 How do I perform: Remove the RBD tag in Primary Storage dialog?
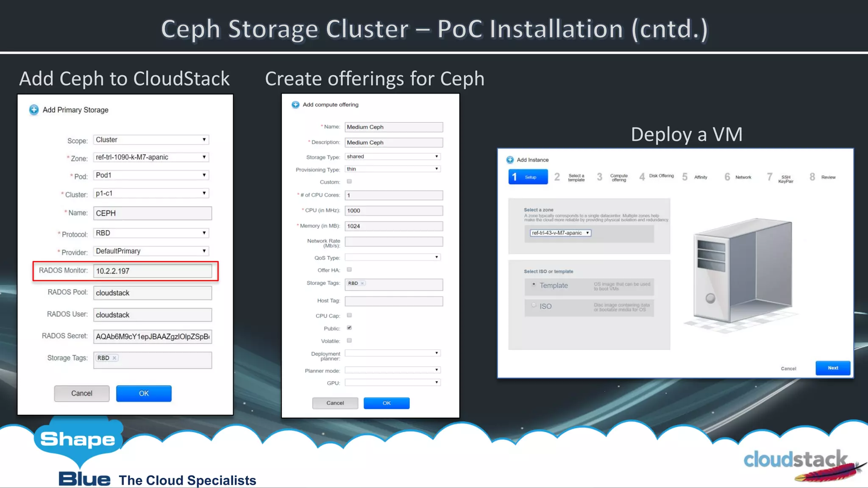(114, 358)
